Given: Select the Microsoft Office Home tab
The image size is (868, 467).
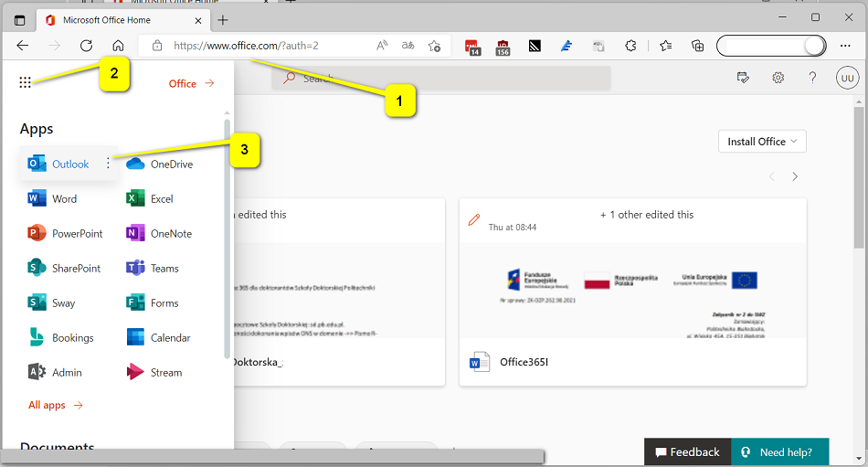Looking at the screenshot, I should click(122, 20).
